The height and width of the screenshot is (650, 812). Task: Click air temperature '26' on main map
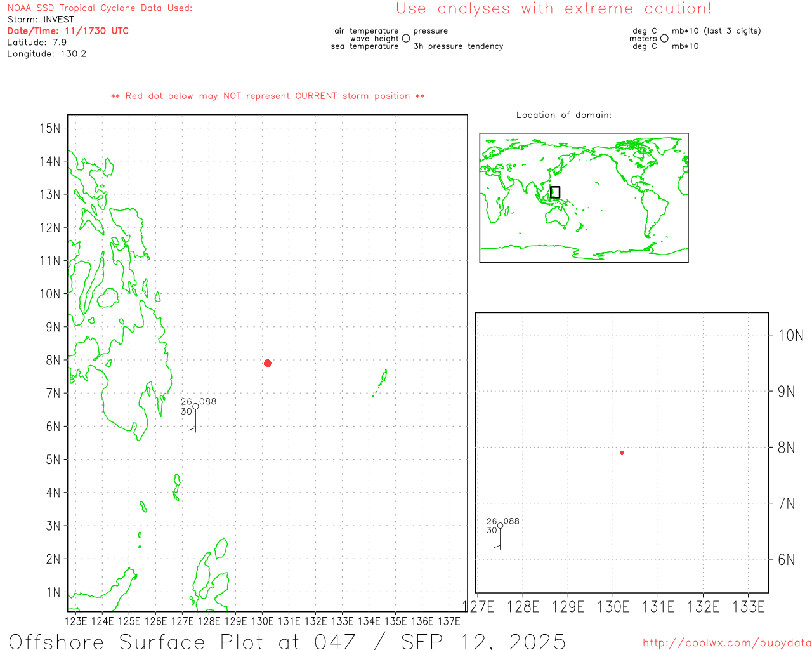click(x=186, y=402)
